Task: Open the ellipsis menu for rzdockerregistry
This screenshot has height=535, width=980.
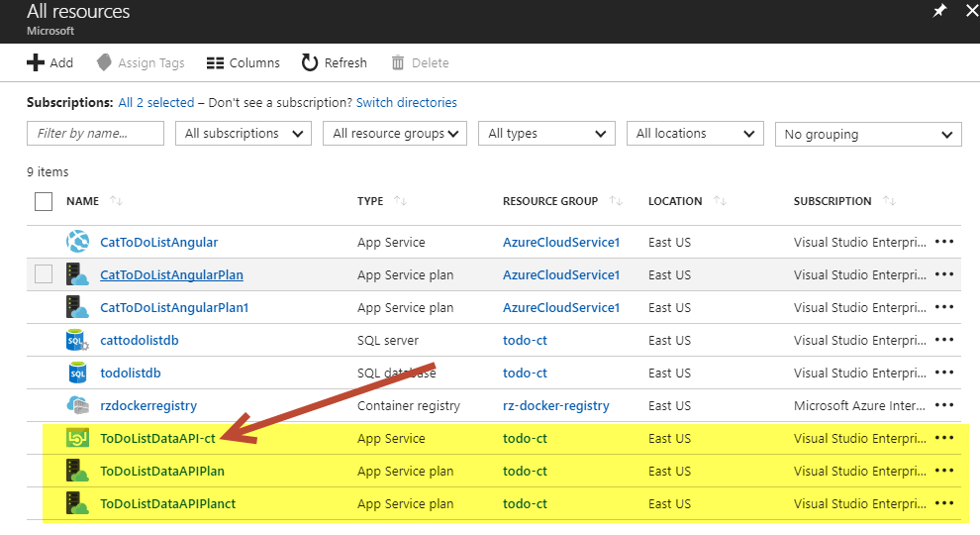Action: pyautogui.click(x=943, y=405)
